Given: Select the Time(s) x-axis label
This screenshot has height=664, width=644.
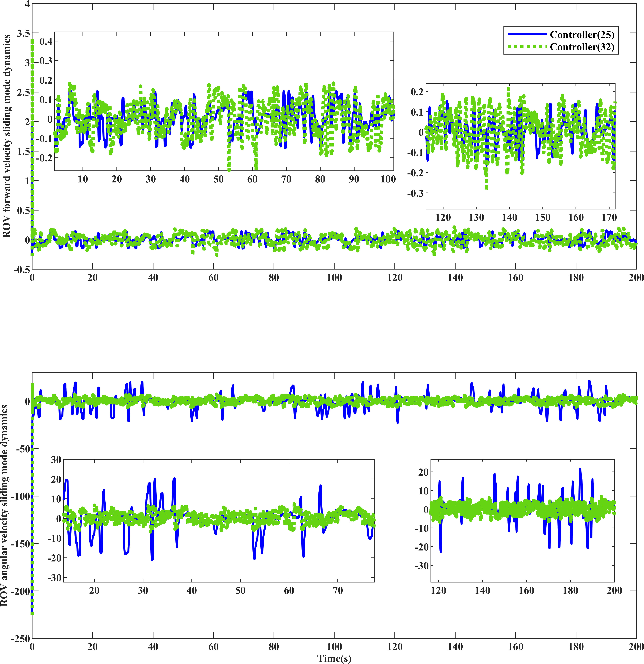Looking at the screenshot, I should [x=334, y=658].
